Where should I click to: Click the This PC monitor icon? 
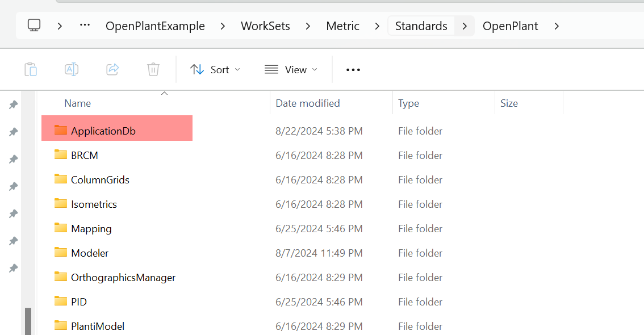[34, 26]
